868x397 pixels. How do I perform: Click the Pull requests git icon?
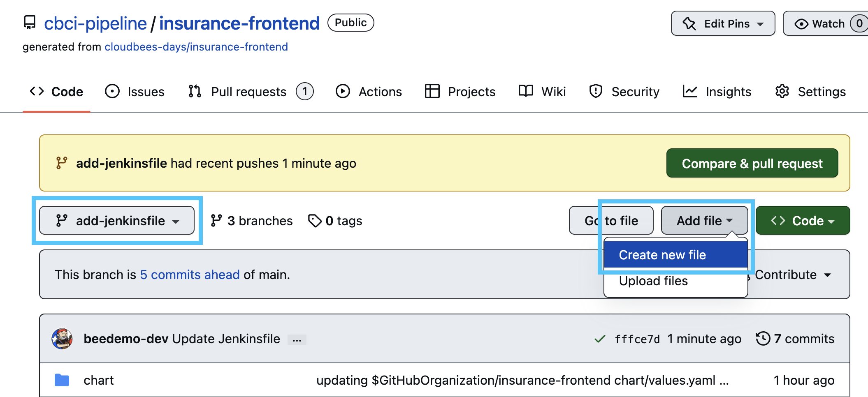coord(195,91)
